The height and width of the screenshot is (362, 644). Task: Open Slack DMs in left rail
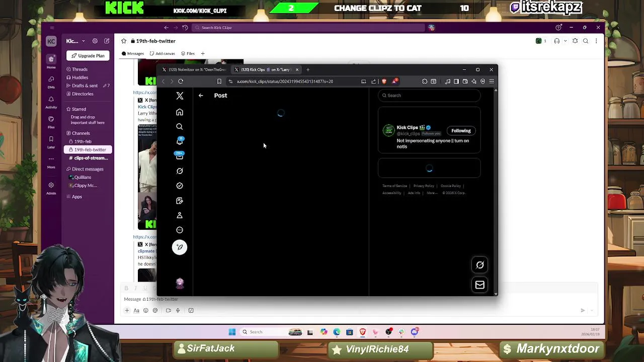pos(51,82)
